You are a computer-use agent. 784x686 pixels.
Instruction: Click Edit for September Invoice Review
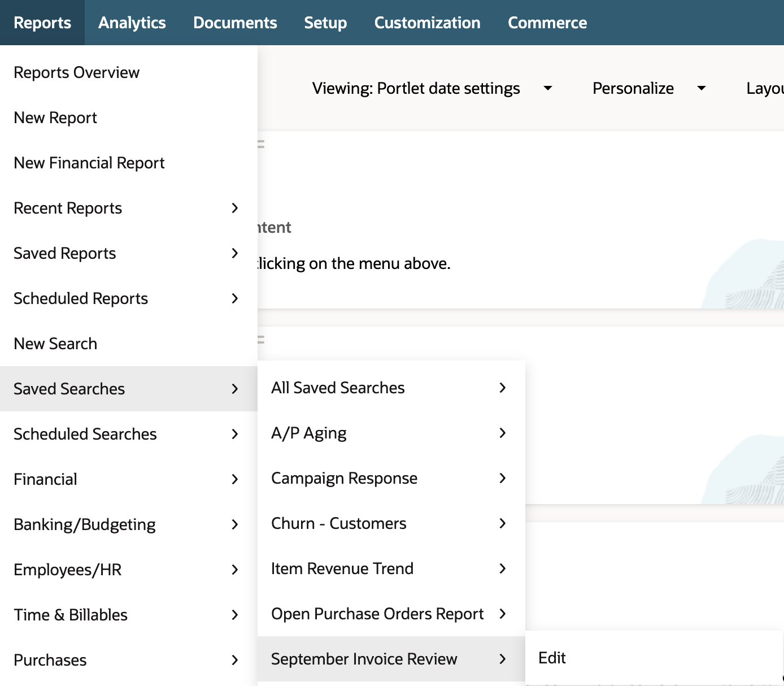click(x=654, y=658)
